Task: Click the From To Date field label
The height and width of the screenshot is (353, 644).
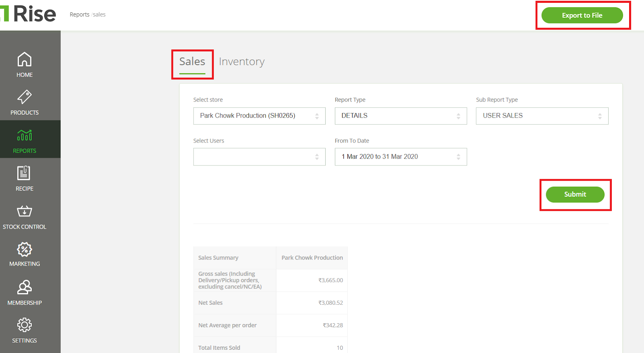Action: click(352, 141)
